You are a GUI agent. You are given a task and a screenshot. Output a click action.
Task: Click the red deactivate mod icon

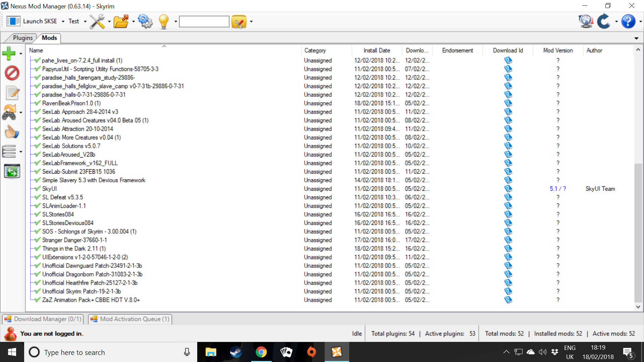pyautogui.click(x=12, y=73)
